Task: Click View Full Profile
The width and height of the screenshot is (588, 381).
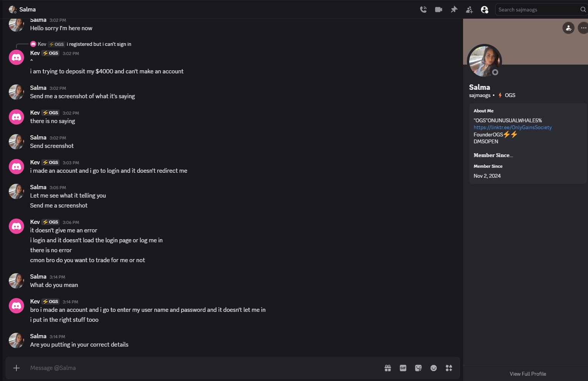Action: tap(528, 374)
